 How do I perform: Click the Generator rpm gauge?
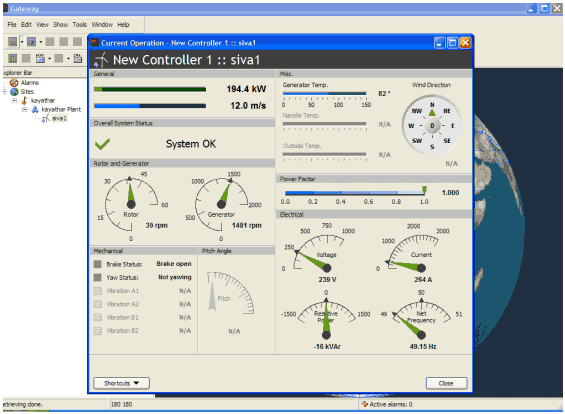tap(222, 204)
